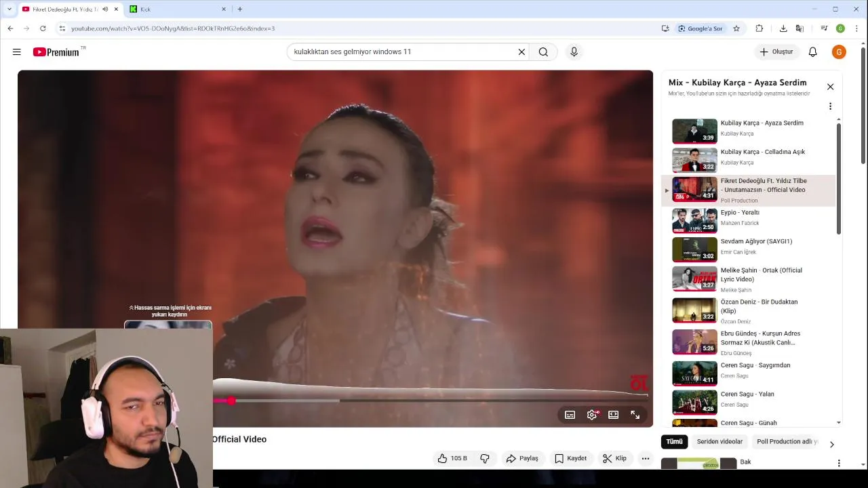Start voice search with the microphone icon
Image resolution: width=868 pixels, height=488 pixels.
(574, 52)
